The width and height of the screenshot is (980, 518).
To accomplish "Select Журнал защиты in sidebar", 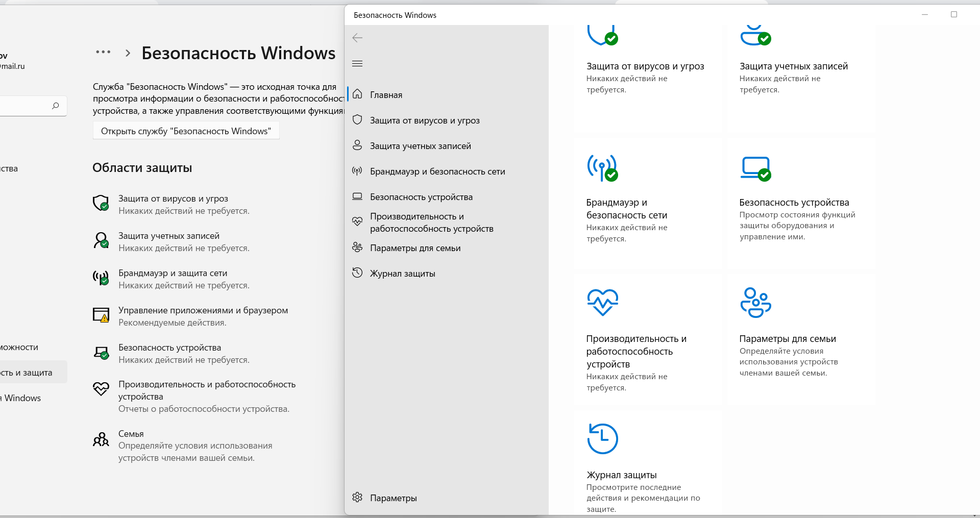I will click(x=447, y=273).
